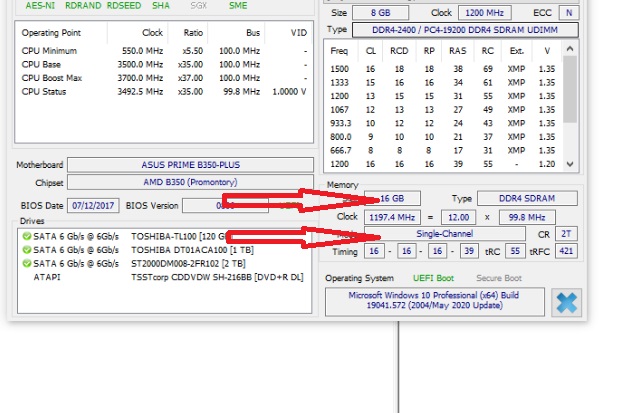Viewport: 629px width, 413px height.
Task: Click the RAS column header
Action: pos(458,51)
